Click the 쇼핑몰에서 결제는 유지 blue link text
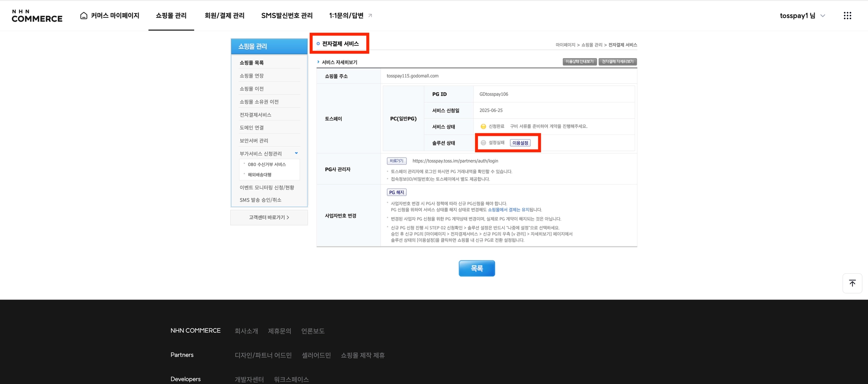 coord(509,210)
